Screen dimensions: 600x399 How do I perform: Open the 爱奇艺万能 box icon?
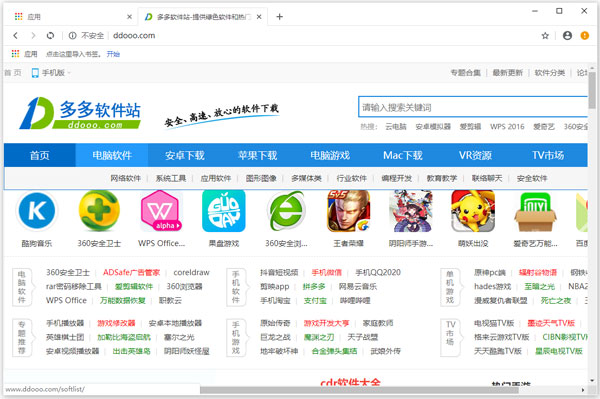[535, 211]
